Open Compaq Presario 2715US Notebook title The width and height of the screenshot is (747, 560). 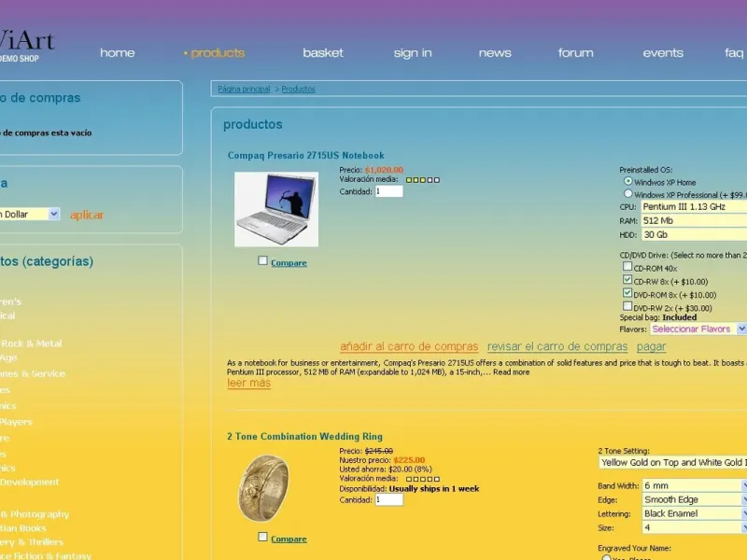pos(306,155)
